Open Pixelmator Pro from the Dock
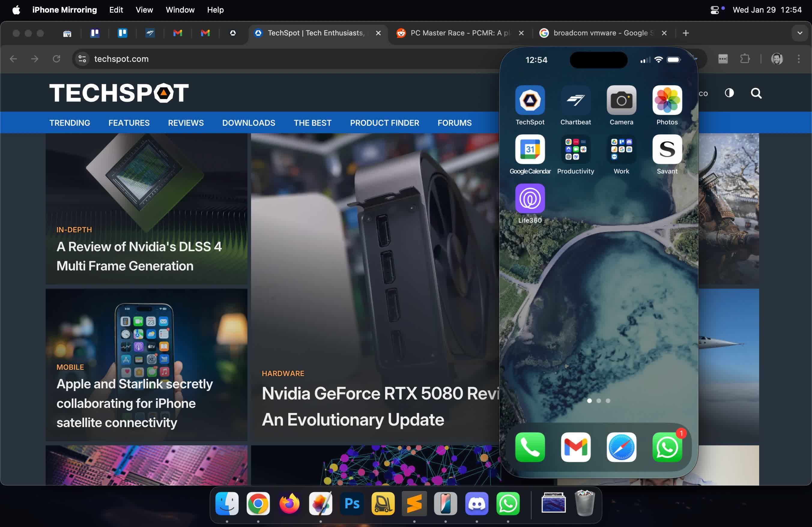The height and width of the screenshot is (527, 812). (x=320, y=504)
